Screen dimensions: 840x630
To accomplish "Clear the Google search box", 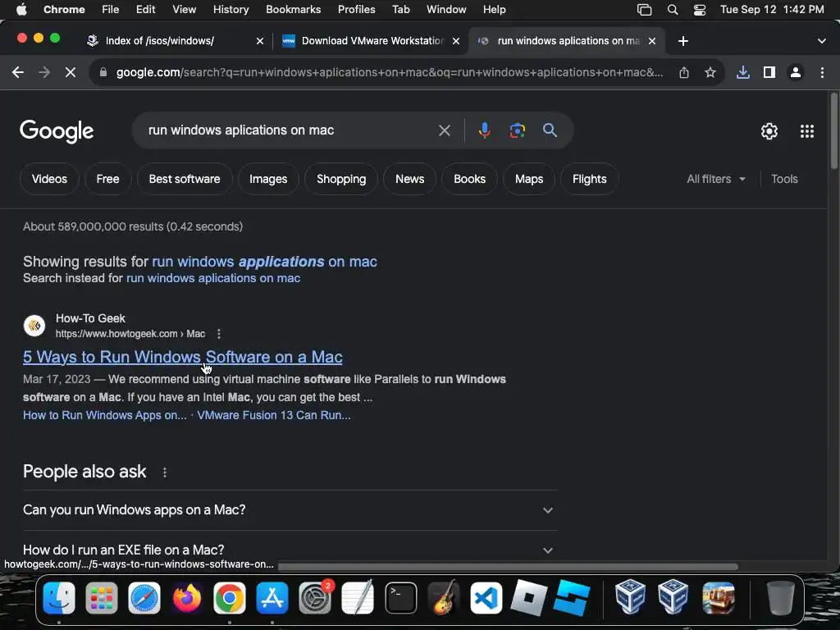I will (x=444, y=130).
